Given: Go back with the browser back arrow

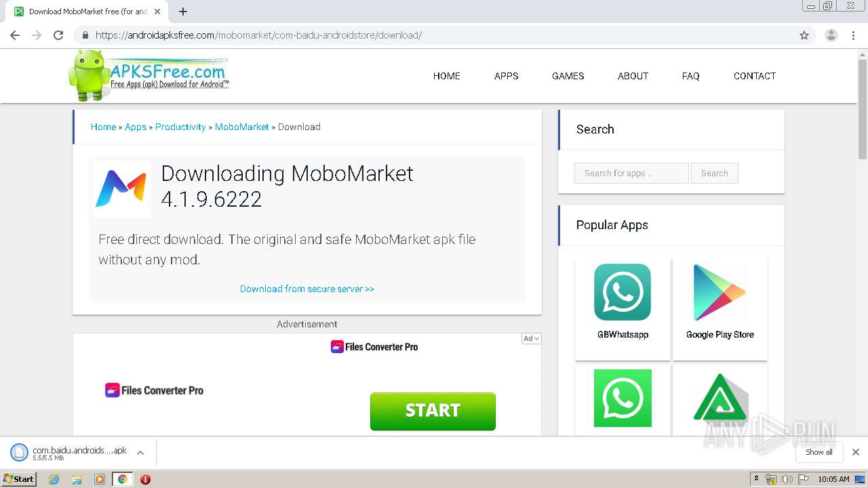Looking at the screenshot, I should [x=14, y=35].
